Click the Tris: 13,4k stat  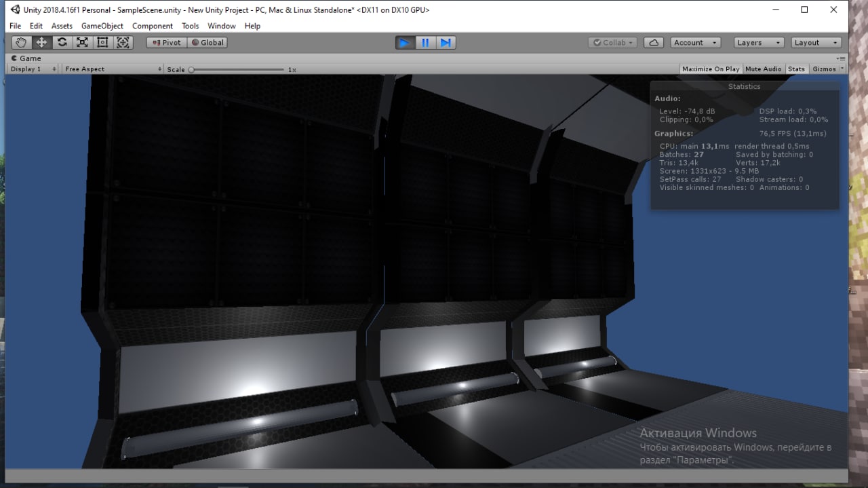coord(679,163)
